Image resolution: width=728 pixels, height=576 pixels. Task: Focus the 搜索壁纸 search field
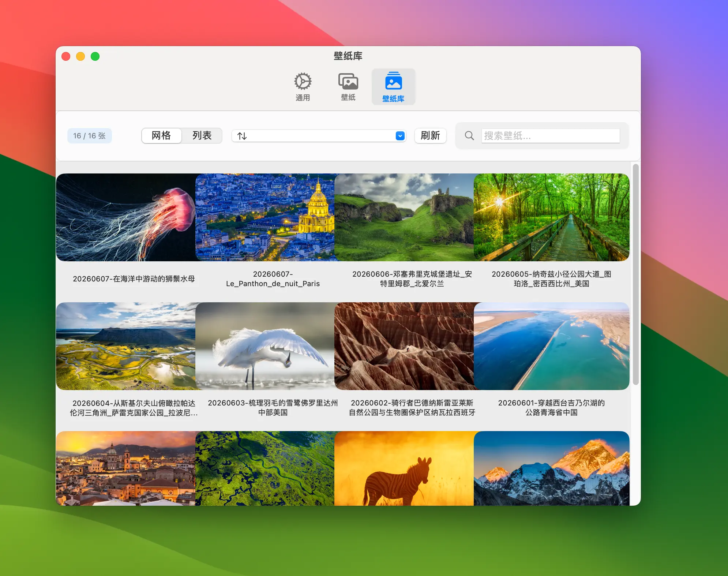tap(551, 136)
